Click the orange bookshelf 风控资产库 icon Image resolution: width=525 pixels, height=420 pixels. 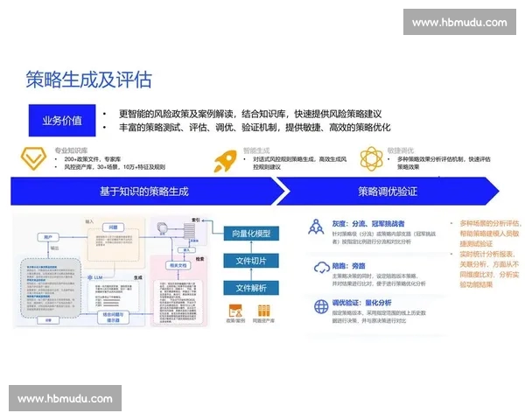tap(264, 311)
